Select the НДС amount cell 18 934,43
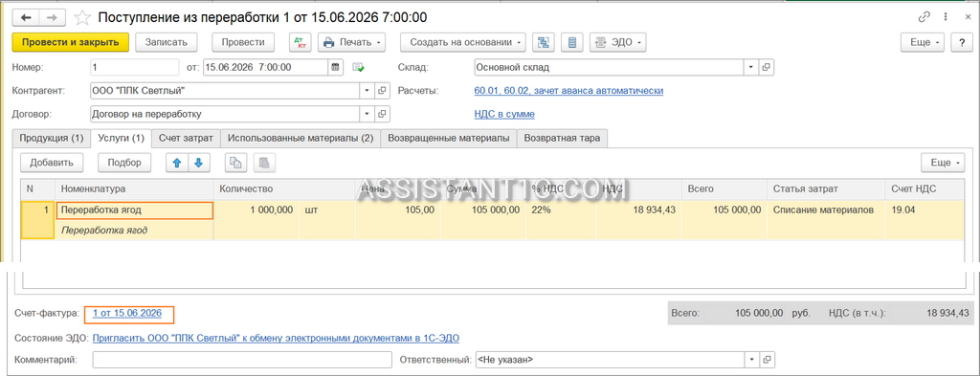The image size is (980, 376). tap(638, 210)
